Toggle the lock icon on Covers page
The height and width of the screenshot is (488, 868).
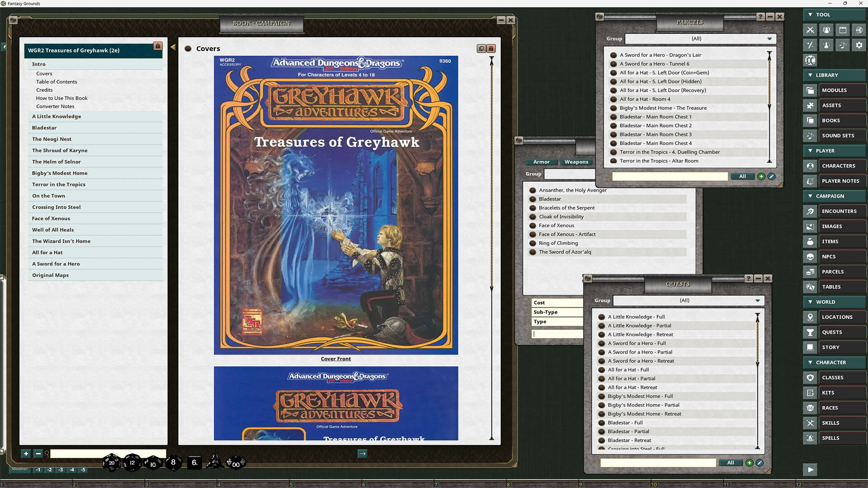tap(491, 48)
